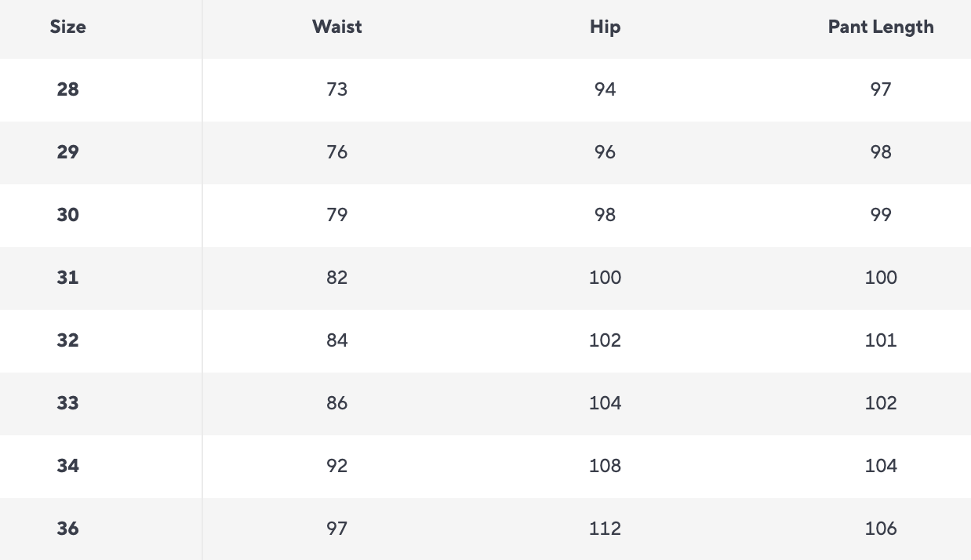
Task: Select pant length 100 in size 31 row
Action: pyautogui.click(x=880, y=278)
